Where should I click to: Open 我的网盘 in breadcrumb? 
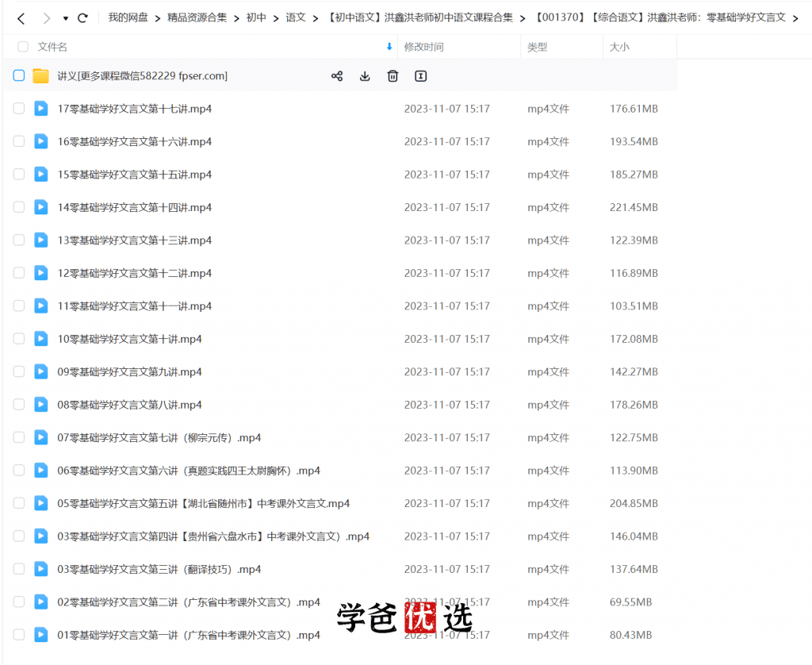click(x=128, y=17)
